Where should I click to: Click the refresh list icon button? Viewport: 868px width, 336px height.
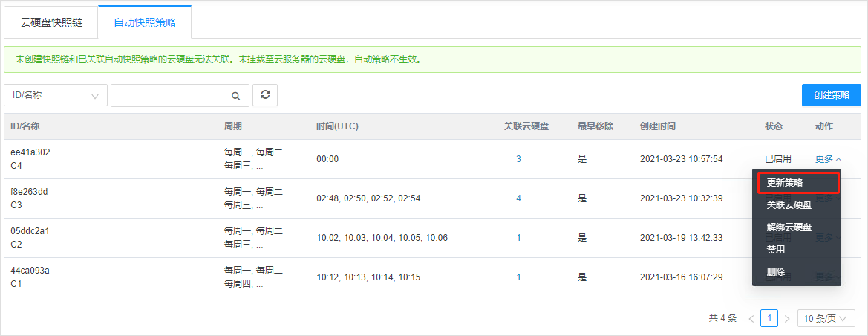pyautogui.click(x=265, y=95)
